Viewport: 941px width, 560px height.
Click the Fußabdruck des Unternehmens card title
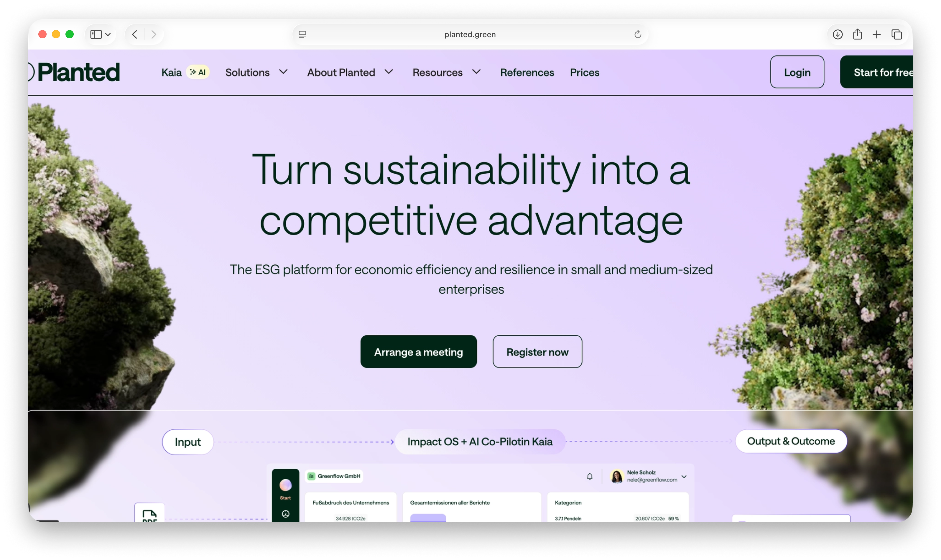point(351,502)
